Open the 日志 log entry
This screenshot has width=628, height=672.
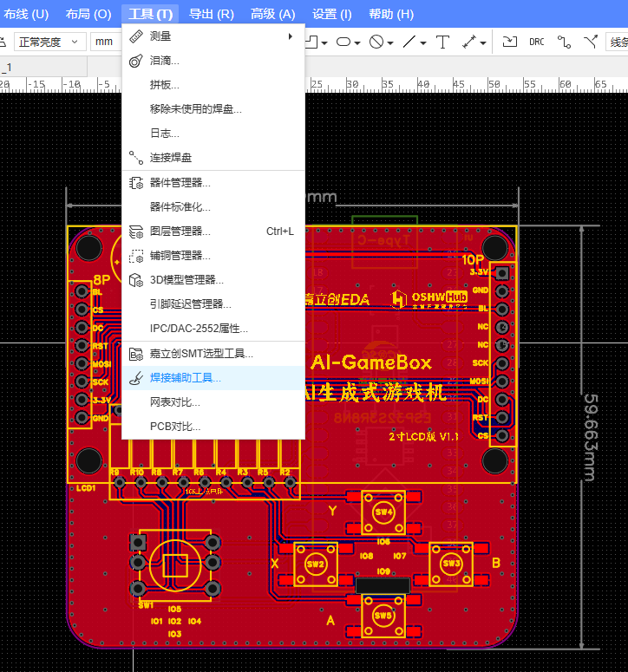click(x=213, y=134)
